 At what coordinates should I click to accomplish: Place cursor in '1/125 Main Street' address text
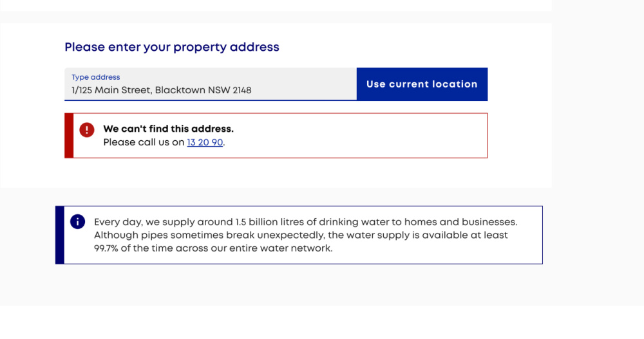(x=111, y=90)
